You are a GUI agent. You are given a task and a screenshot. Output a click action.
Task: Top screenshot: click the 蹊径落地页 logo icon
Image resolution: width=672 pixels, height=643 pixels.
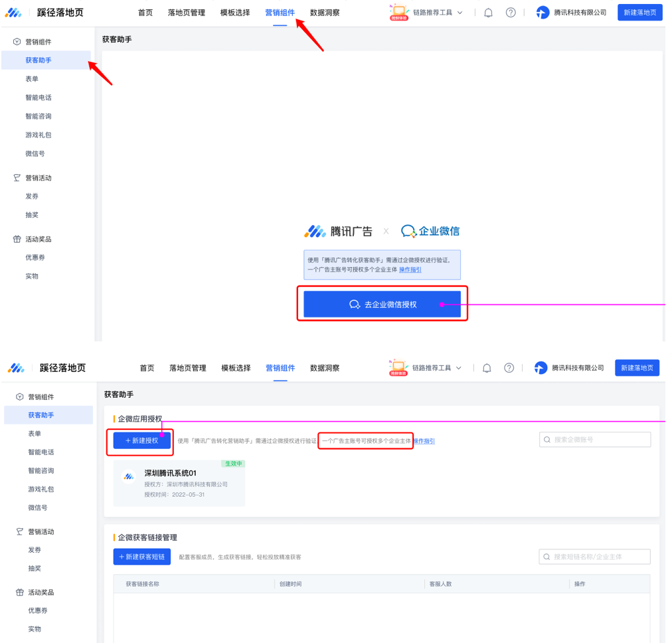pos(13,13)
